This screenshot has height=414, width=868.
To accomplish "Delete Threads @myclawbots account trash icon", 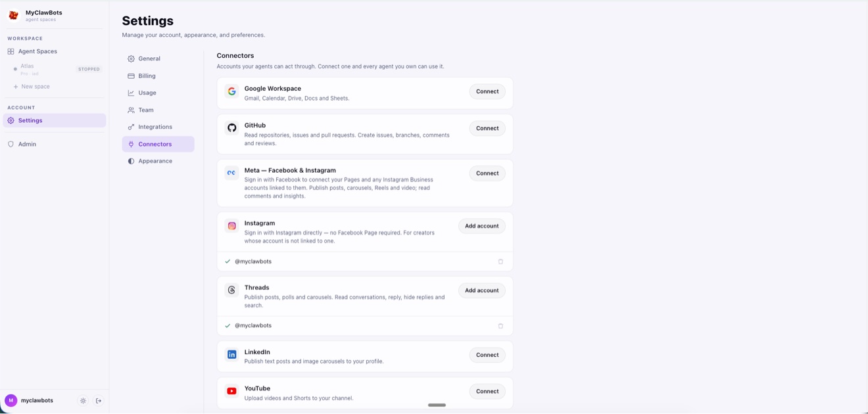I will (x=500, y=326).
